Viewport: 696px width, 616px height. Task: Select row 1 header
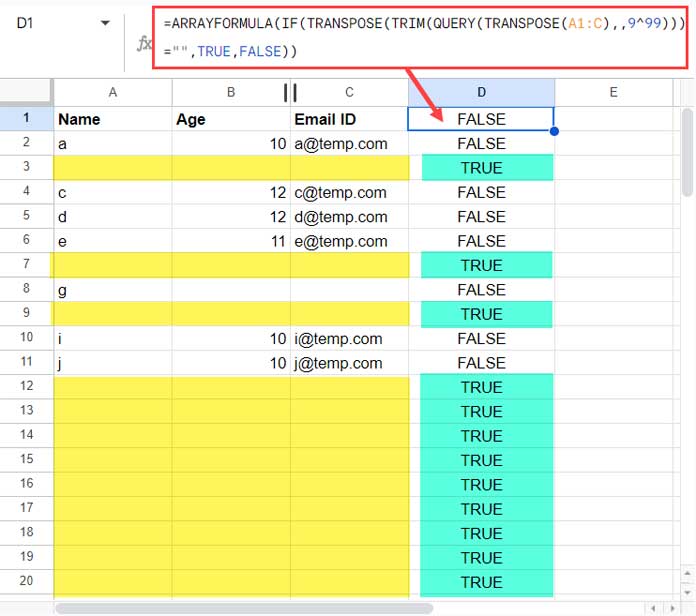(26, 118)
